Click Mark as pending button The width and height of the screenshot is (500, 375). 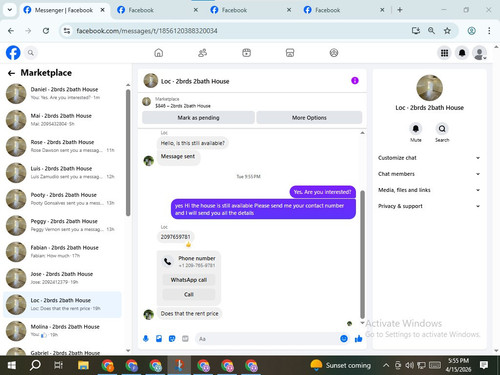coord(198,118)
